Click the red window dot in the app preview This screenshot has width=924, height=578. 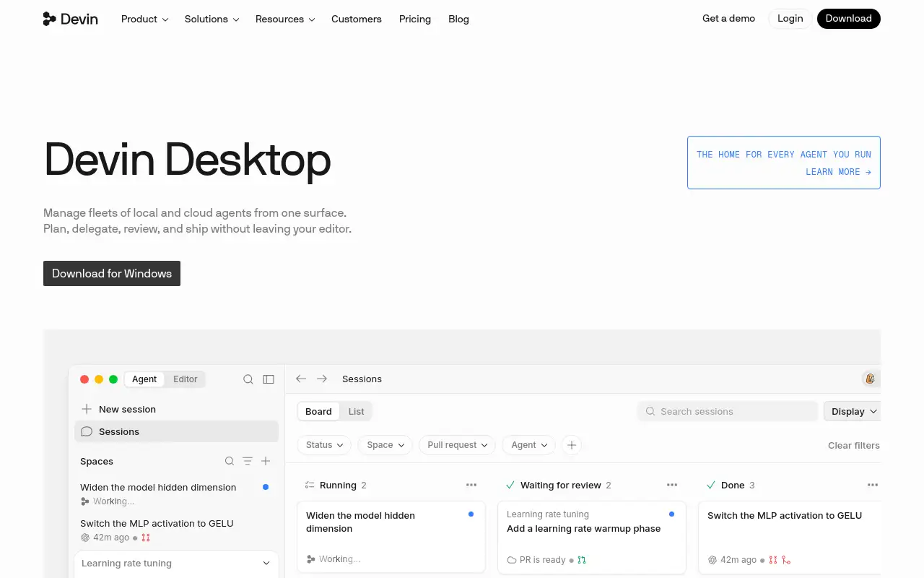(x=84, y=379)
